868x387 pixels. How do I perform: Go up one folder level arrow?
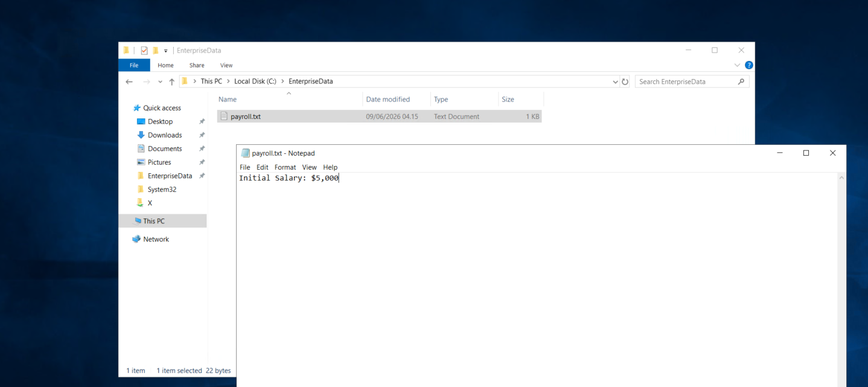point(172,82)
